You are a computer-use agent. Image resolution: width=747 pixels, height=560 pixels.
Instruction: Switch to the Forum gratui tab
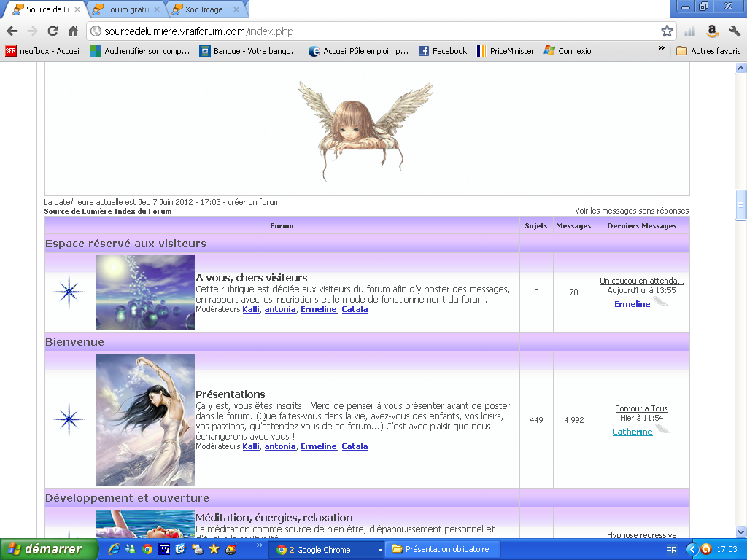(126, 9)
